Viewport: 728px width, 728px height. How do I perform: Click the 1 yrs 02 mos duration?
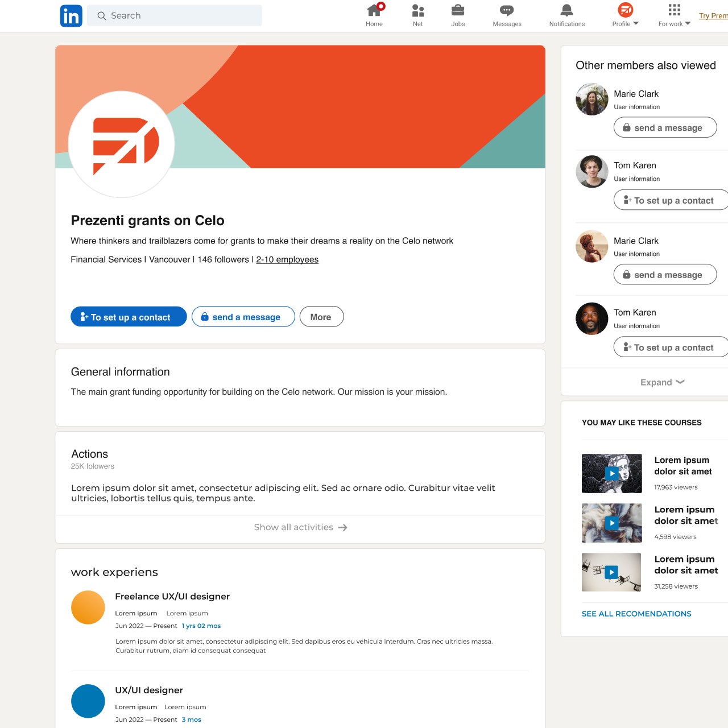[x=201, y=626]
